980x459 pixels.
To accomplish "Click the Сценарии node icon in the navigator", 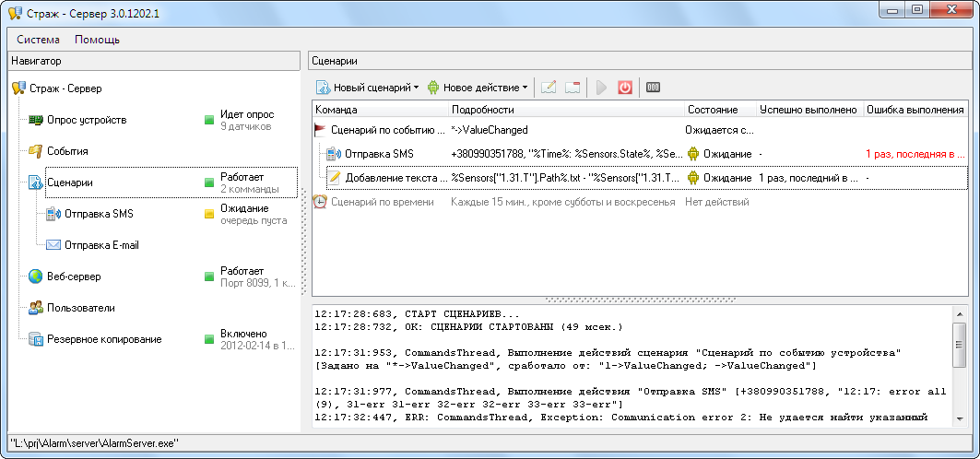I will tap(36, 182).
